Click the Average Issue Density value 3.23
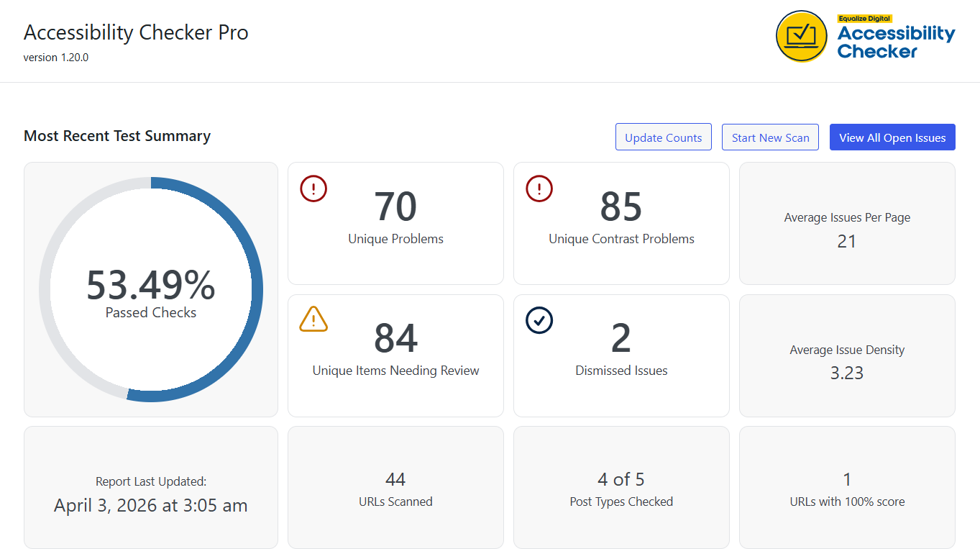Screen dimensions: 980x549 pos(847,373)
